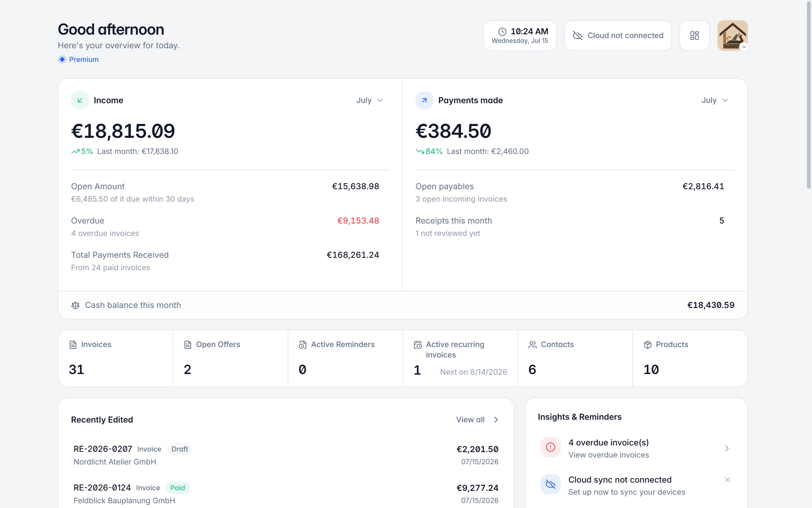Open the Products card showing 10
812x508 pixels.
[x=690, y=358]
